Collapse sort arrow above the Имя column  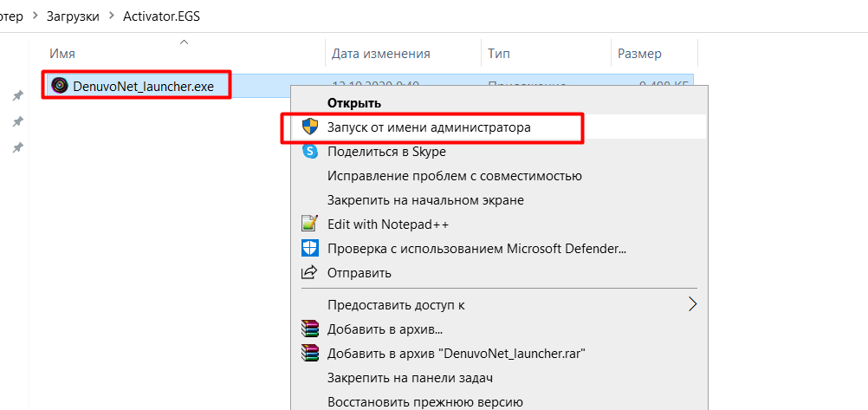(x=184, y=41)
